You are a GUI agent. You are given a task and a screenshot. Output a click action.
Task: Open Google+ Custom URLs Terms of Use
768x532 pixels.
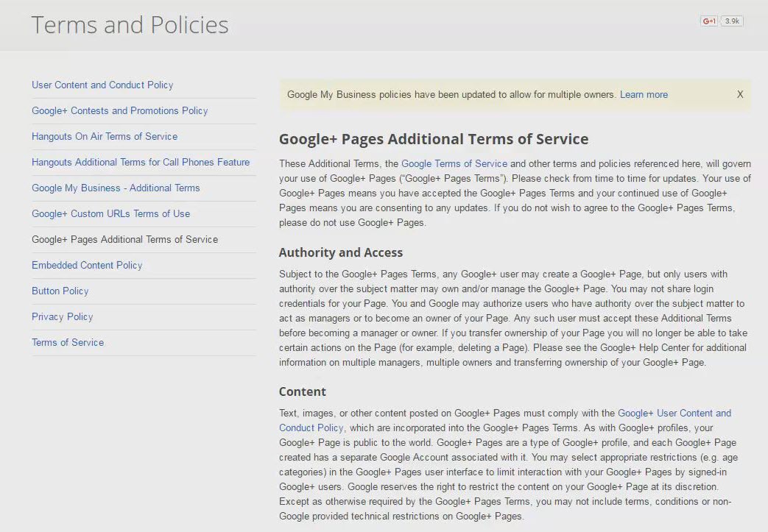pyautogui.click(x=110, y=214)
